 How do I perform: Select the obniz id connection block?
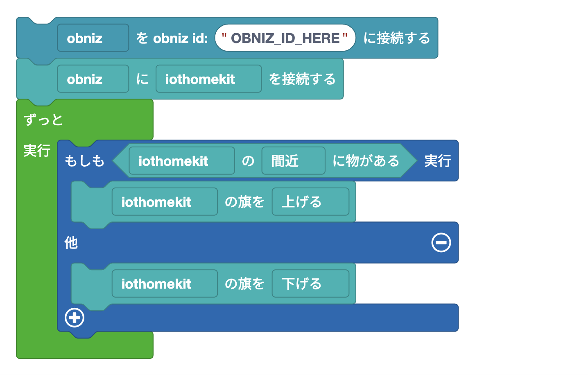pos(393,38)
